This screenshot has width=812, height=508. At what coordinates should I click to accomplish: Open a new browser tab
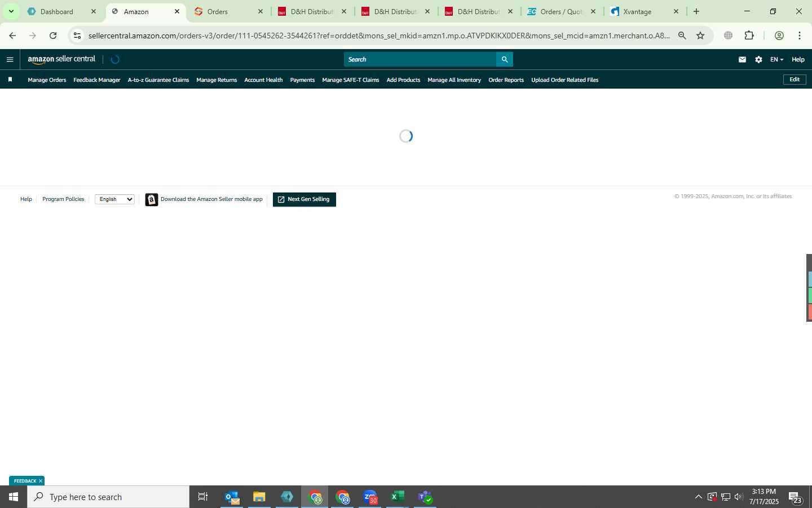click(696, 11)
